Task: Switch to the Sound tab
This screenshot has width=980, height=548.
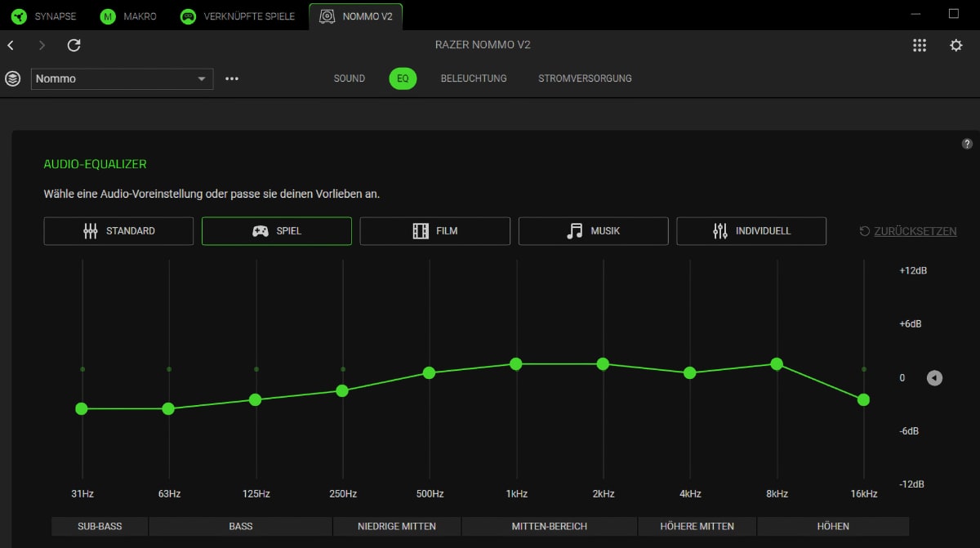Action: pos(349,78)
